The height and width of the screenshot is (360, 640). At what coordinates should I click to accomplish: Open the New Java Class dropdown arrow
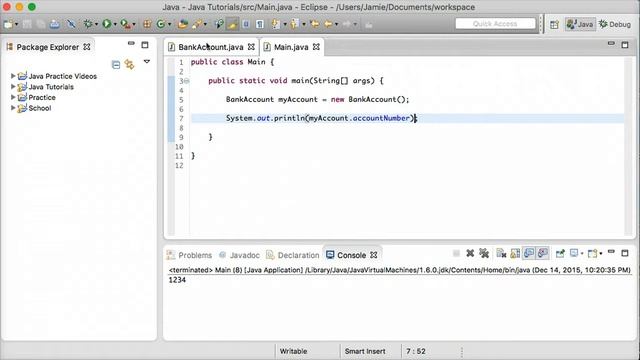click(169, 24)
